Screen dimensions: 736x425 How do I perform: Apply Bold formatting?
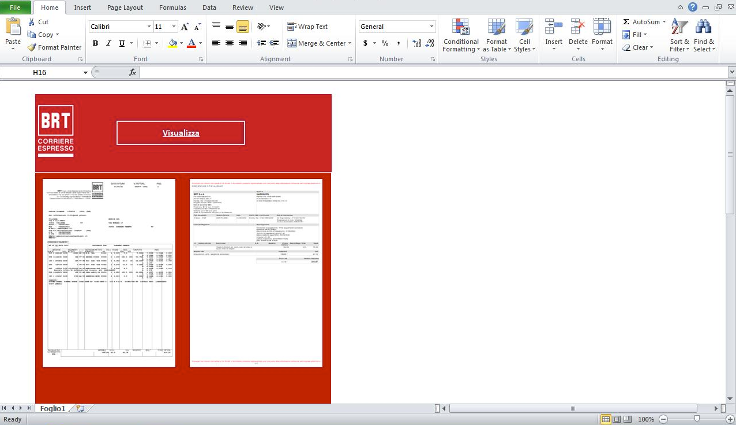(x=95, y=43)
